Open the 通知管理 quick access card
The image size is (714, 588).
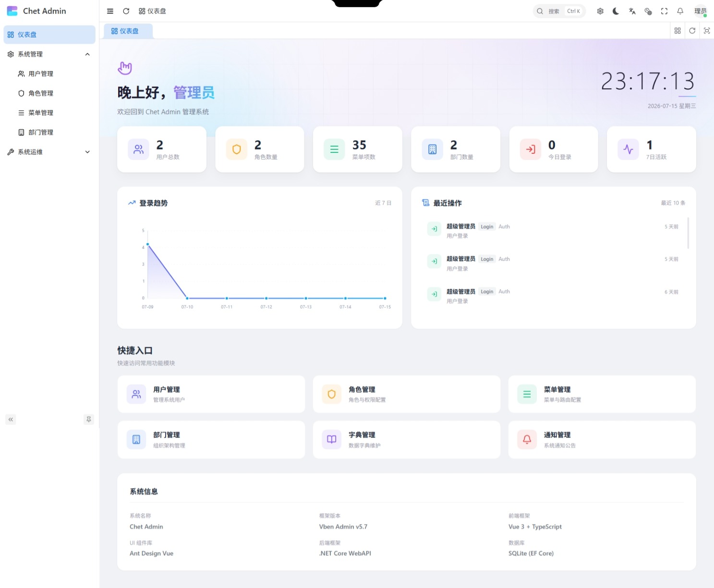pyautogui.click(x=602, y=440)
